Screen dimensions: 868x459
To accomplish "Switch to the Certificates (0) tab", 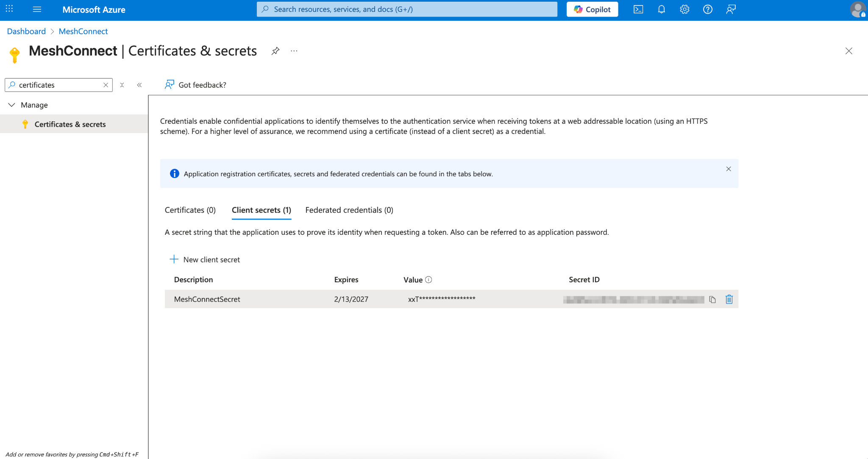I will [190, 210].
